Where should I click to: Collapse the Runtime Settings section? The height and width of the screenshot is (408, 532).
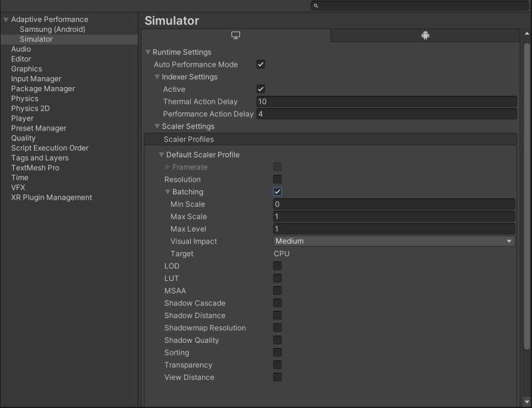point(147,52)
